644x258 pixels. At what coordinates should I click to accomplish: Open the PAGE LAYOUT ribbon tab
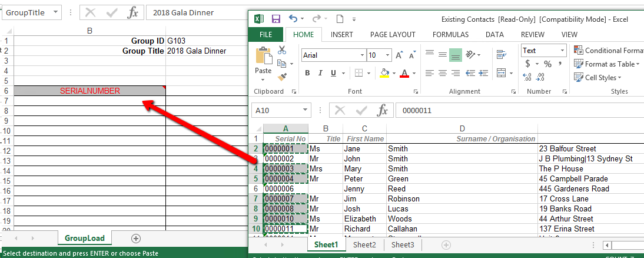tap(394, 35)
